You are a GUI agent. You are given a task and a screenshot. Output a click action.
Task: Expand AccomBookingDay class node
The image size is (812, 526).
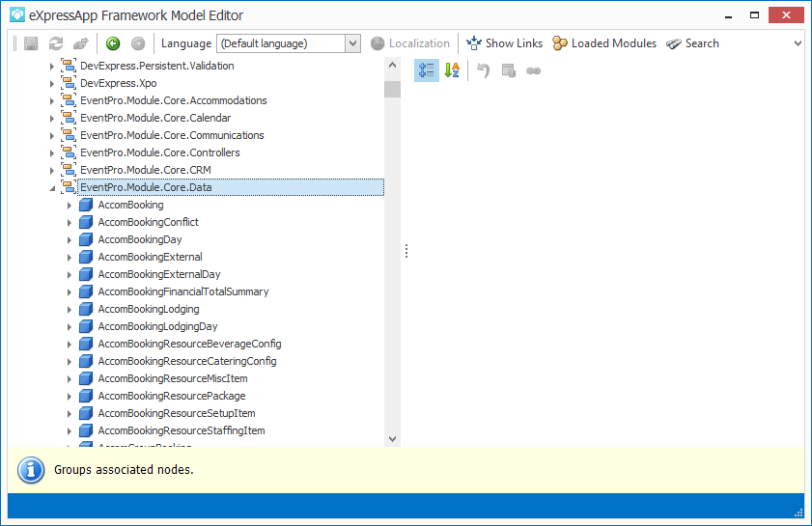point(70,239)
